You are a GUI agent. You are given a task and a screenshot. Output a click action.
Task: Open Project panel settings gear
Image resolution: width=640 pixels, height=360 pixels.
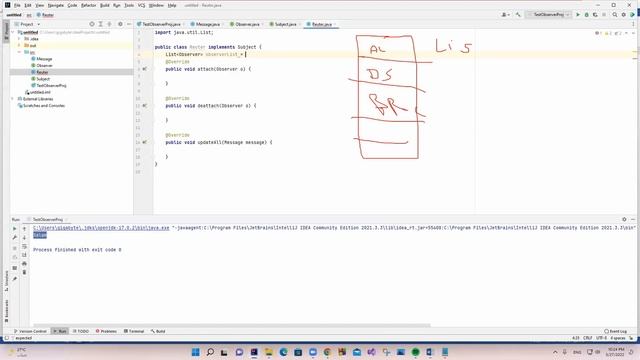click(x=120, y=24)
